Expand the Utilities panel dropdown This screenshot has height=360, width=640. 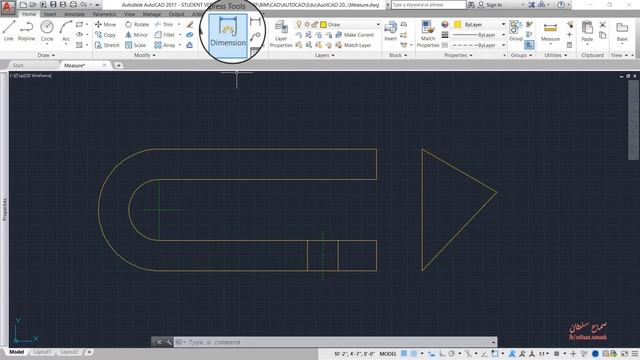pos(556,55)
